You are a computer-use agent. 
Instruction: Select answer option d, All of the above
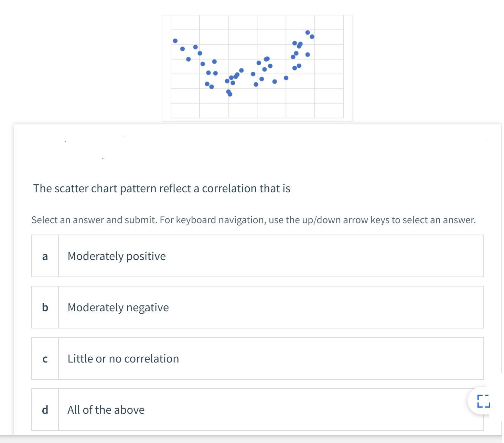coord(258,410)
